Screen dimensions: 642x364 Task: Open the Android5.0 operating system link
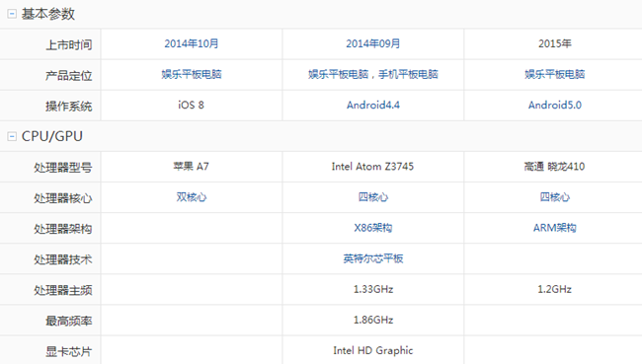pyautogui.click(x=555, y=106)
